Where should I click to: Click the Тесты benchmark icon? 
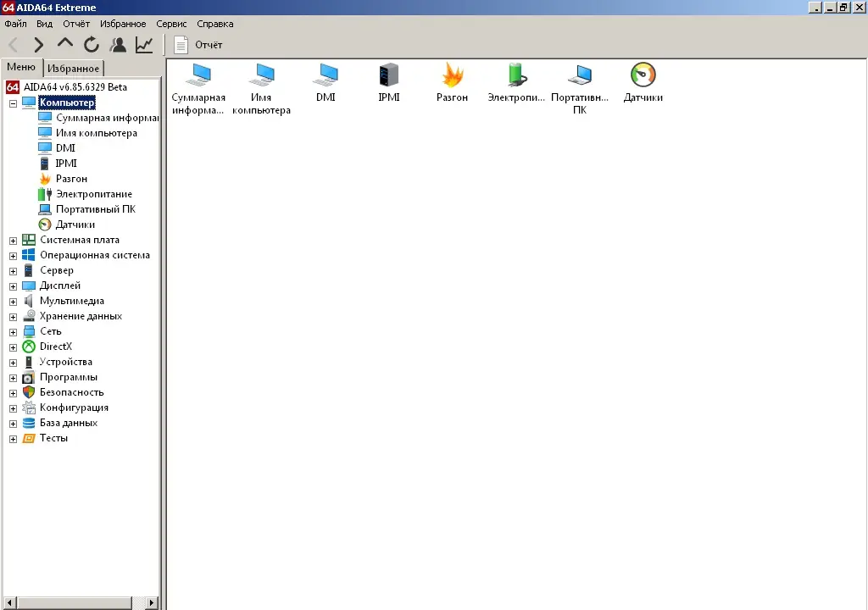(x=28, y=438)
